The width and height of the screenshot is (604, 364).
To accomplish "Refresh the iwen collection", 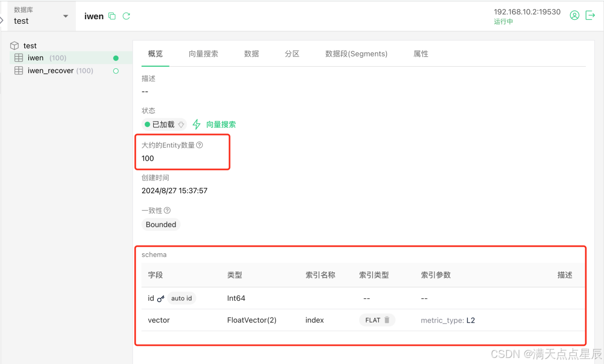I will click(126, 16).
